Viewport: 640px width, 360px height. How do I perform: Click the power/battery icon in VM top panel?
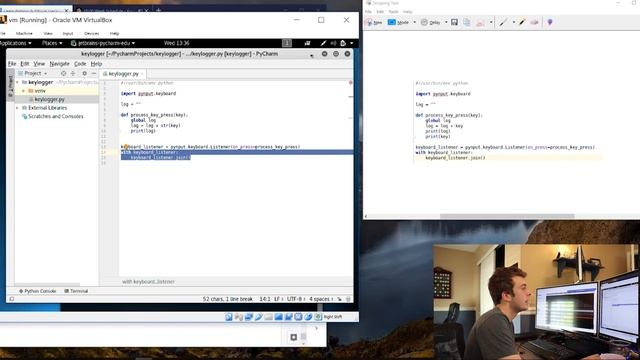pos(343,43)
